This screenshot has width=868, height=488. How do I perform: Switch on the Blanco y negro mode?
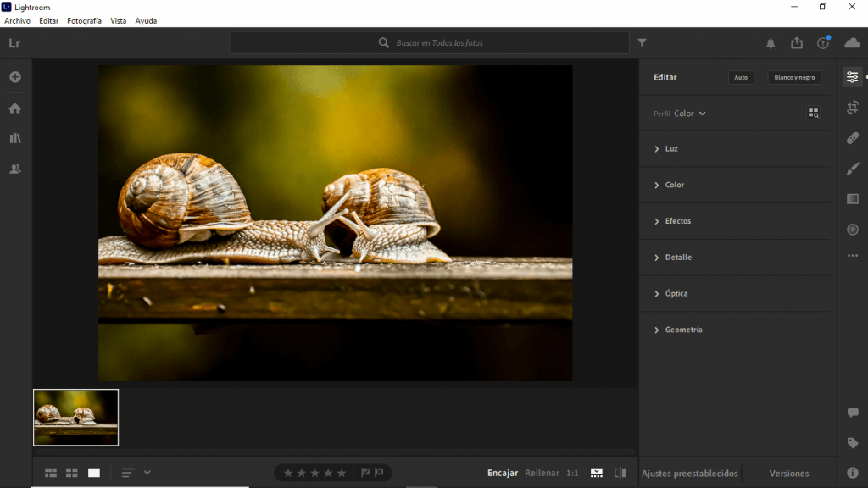793,77
